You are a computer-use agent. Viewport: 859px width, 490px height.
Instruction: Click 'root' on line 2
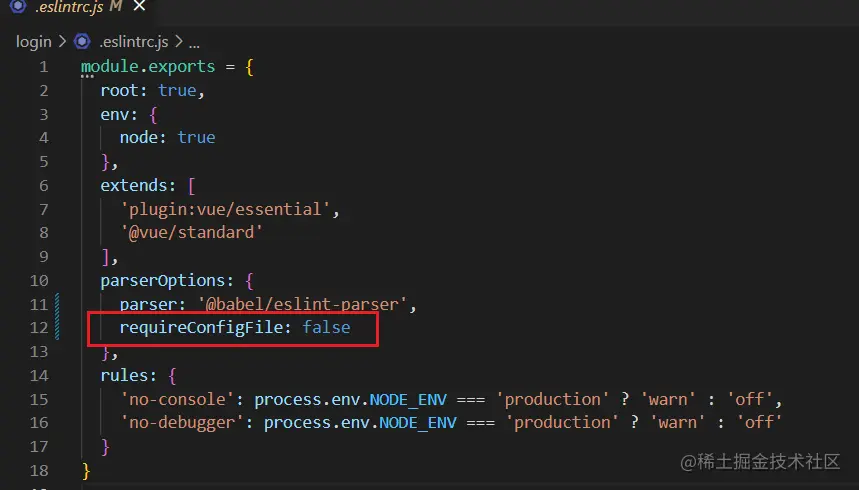119,90
